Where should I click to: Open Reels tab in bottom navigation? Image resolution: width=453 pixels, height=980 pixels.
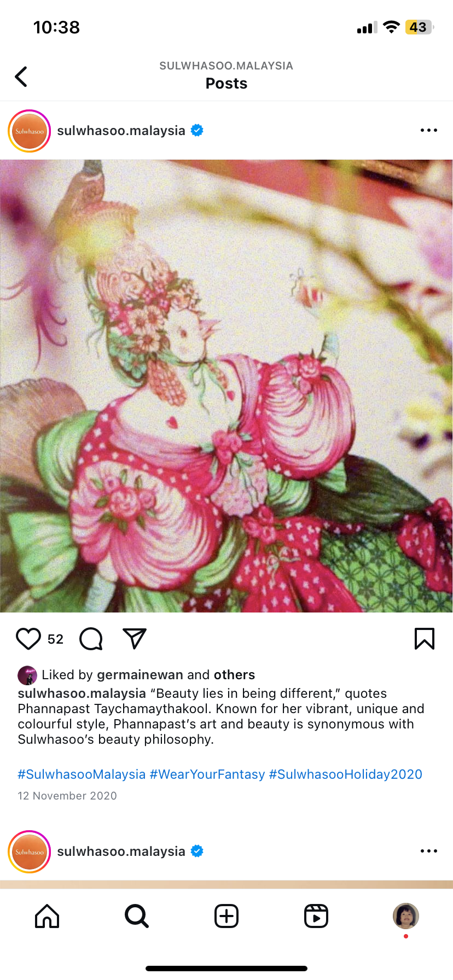[x=316, y=916]
